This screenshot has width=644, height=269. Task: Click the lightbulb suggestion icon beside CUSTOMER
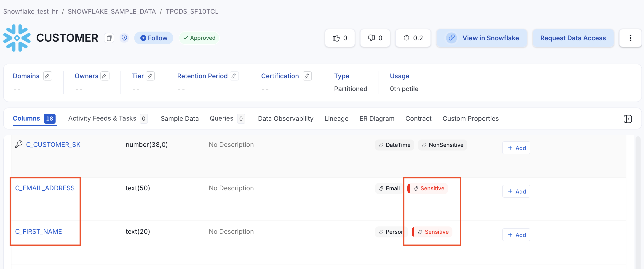click(124, 38)
